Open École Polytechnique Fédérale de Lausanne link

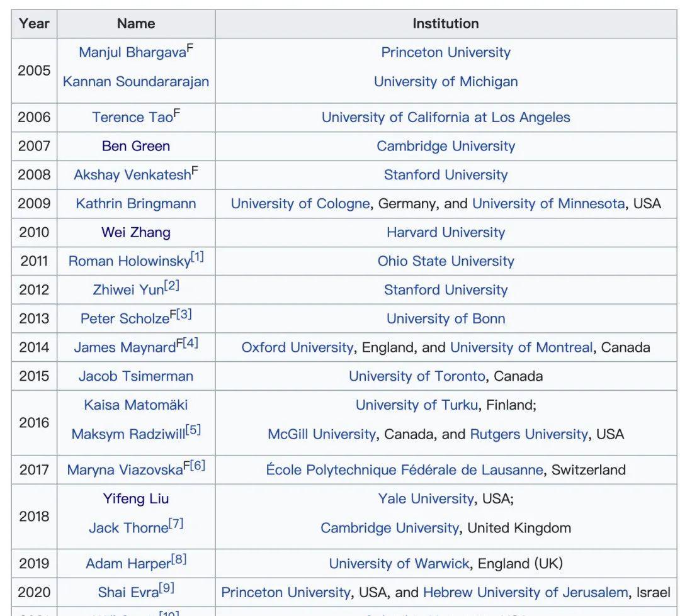click(404, 470)
